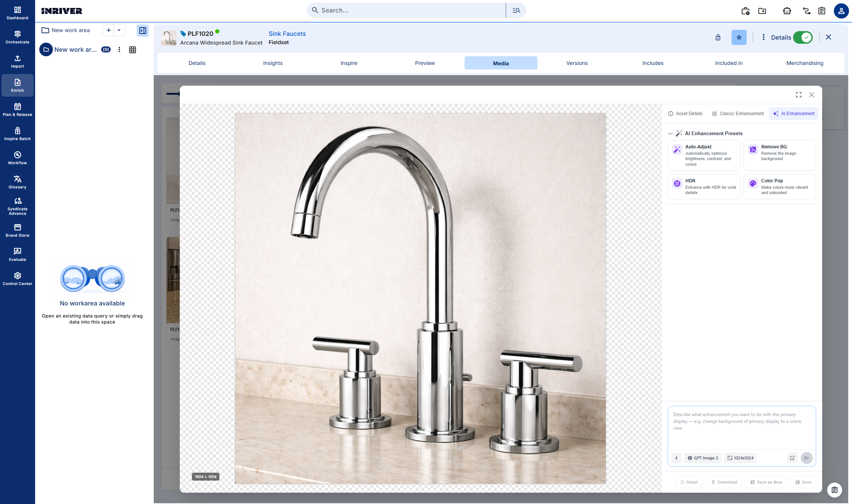The height and width of the screenshot is (504, 852).
Task: Open Inspire Batch in the sidebar
Action: pyautogui.click(x=17, y=134)
